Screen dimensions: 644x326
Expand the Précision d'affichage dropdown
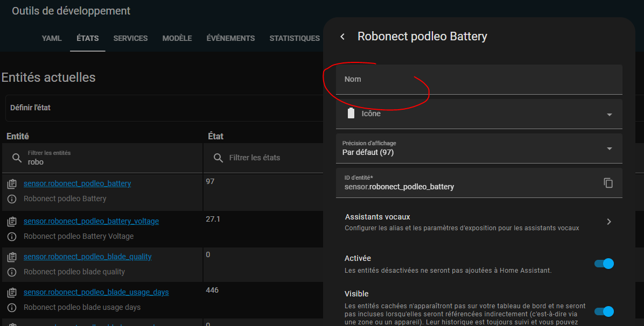point(609,148)
